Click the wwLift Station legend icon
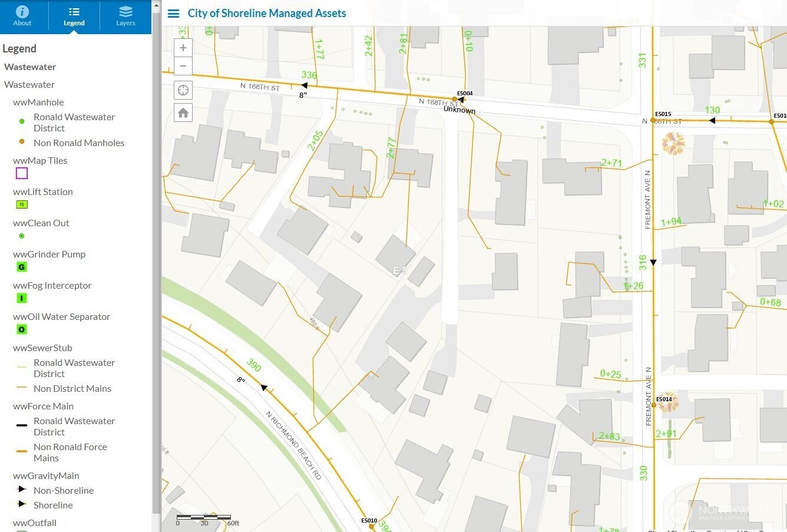Viewport: 787px width, 532px height. 22,204
